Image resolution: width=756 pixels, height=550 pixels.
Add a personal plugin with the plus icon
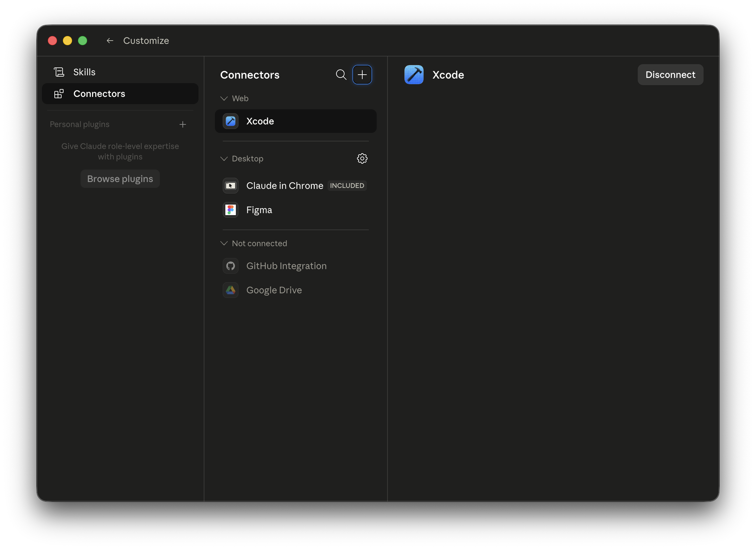click(183, 124)
